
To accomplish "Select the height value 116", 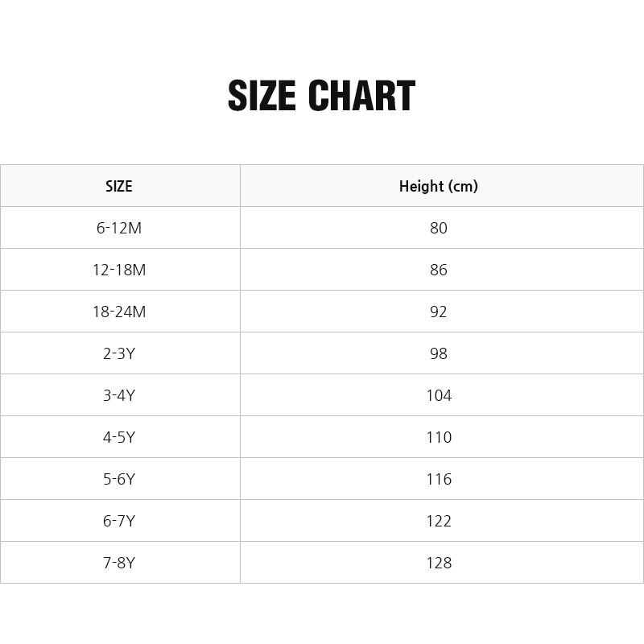I will [x=439, y=479].
